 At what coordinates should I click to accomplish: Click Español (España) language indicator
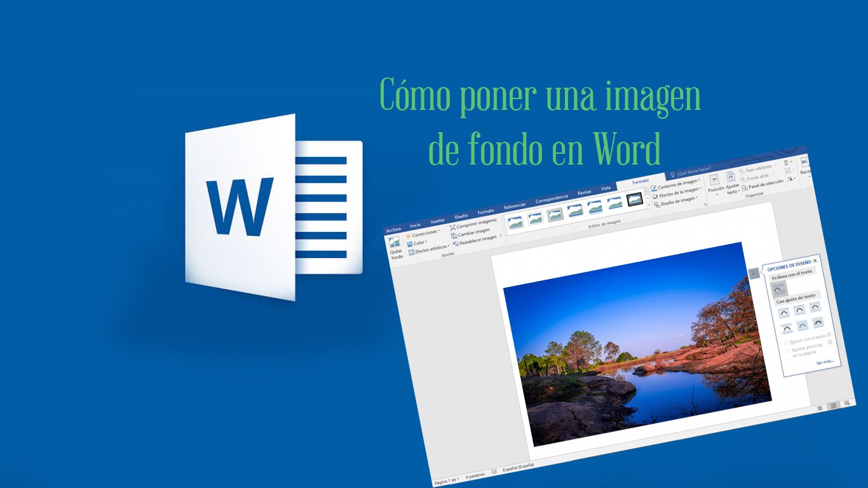[518, 467]
